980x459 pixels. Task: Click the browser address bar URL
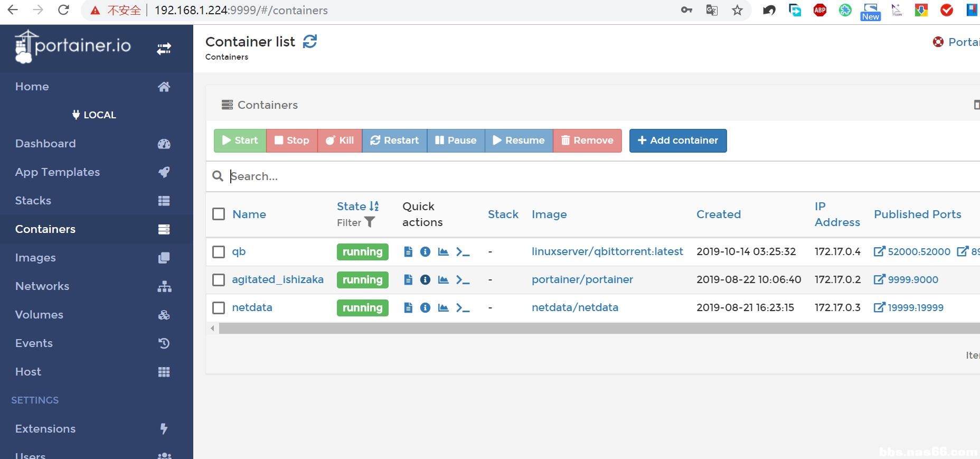241,10
